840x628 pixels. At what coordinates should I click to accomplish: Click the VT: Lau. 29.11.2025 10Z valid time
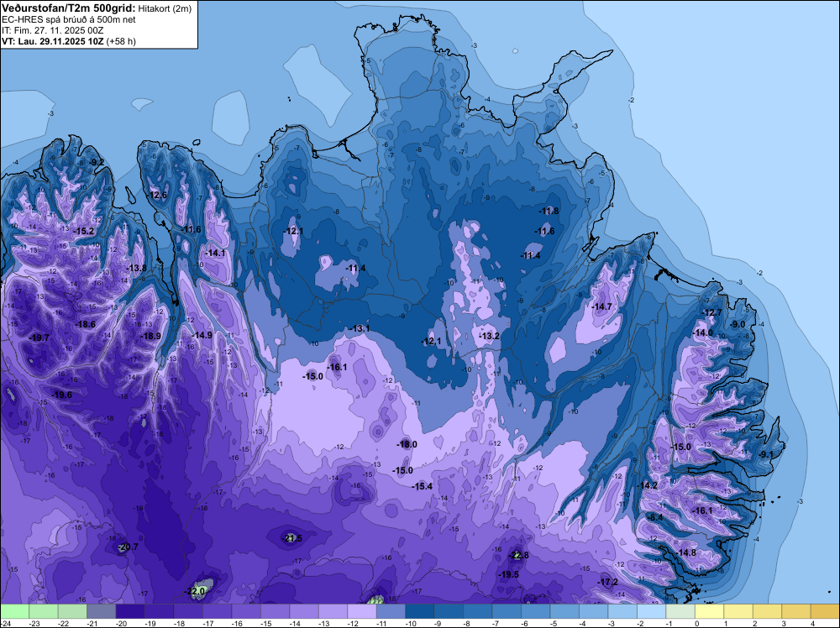pyautogui.click(x=53, y=41)
